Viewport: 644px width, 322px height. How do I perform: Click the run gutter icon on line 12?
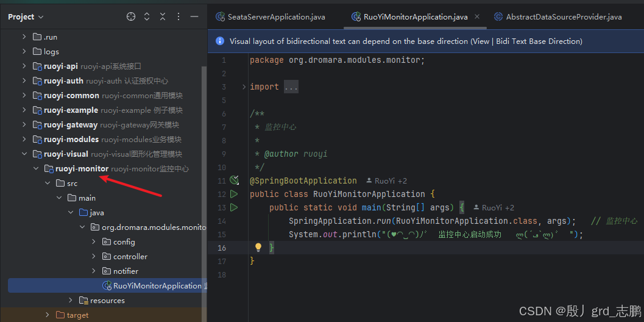[234, 194]
